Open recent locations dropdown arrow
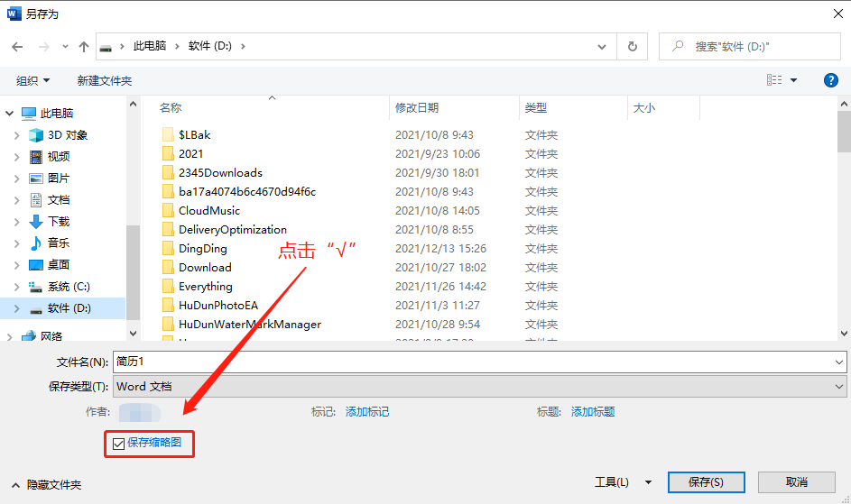The image size is (851, 504). coord(65,47)
